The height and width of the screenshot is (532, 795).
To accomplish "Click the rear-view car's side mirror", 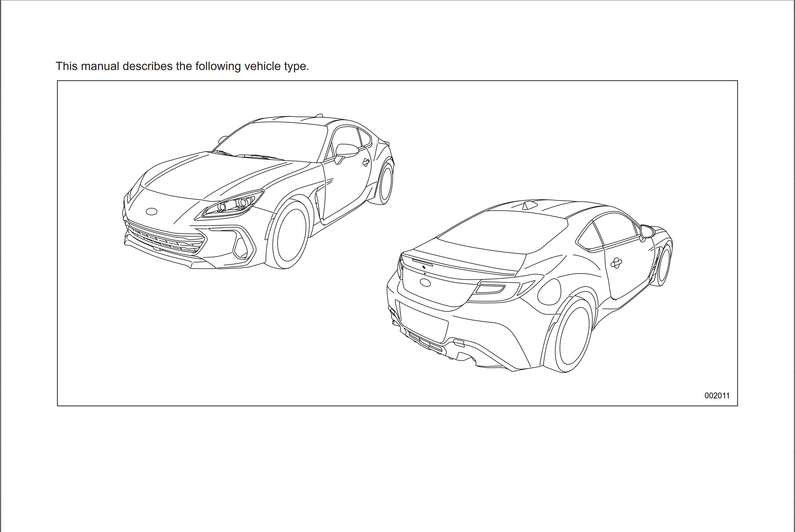I will pyautogui.click(x=647, y=232).
